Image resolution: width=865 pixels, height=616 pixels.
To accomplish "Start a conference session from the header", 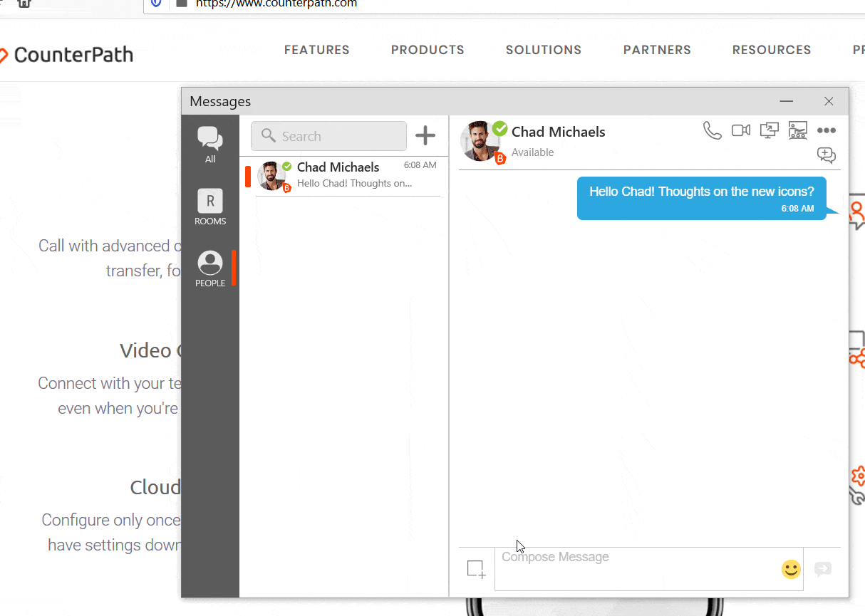I will 797,130.
